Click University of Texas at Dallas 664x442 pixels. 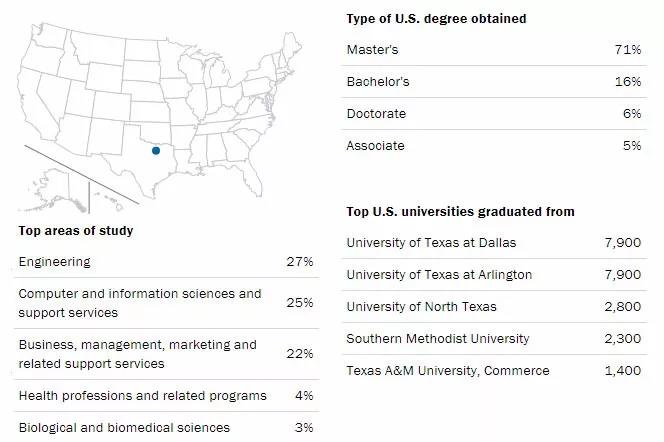point(433,243)
